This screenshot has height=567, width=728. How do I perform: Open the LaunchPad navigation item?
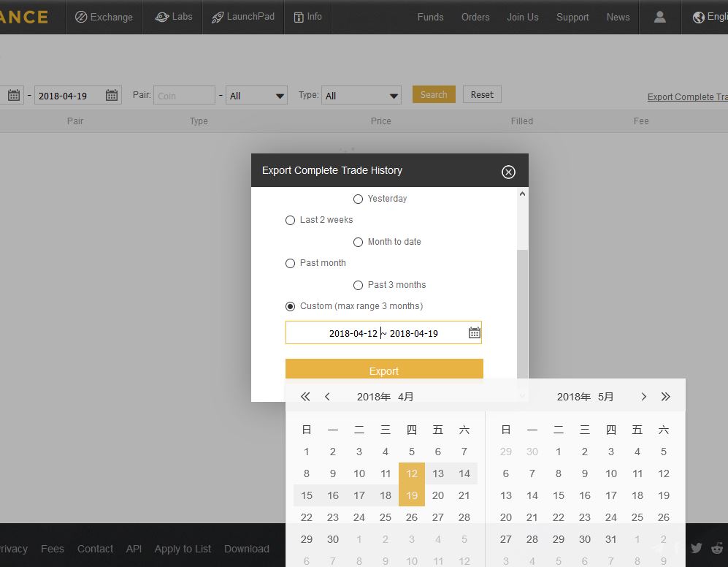(243, 17)
